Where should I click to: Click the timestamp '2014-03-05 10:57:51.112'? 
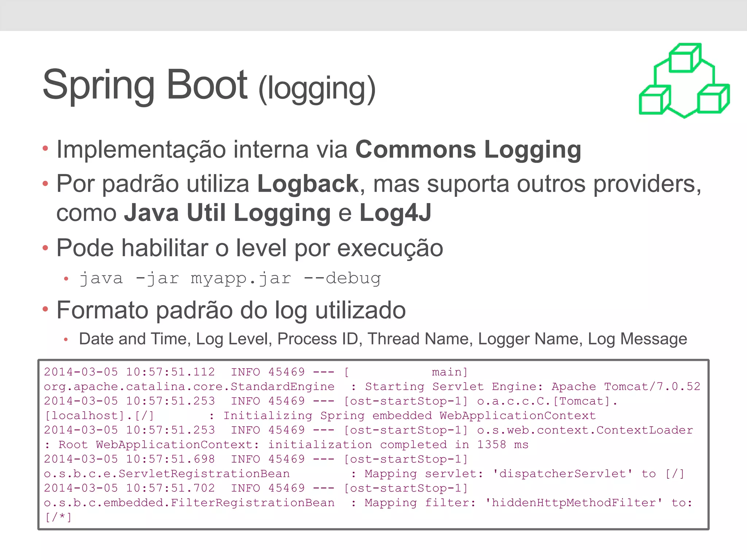coord(129,372)
